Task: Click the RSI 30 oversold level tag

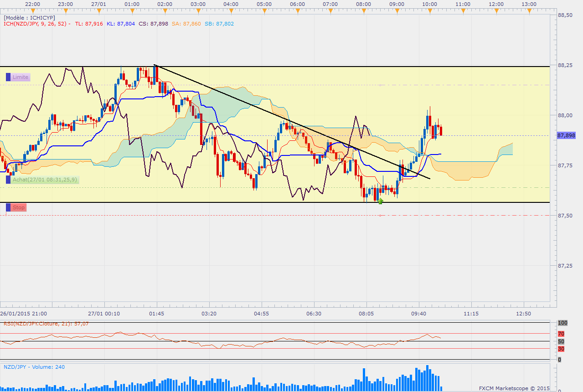Action: point(561,349)
